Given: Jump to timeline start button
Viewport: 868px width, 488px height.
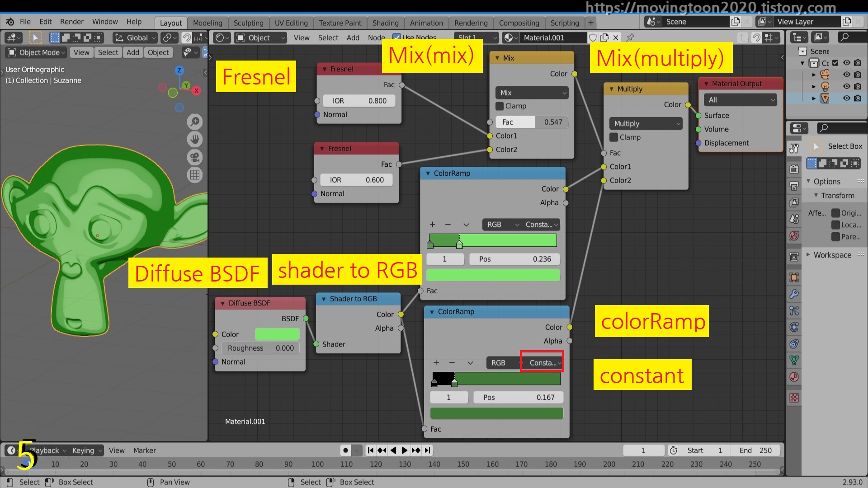Looking at the screenshot, I should tap(371, 450).
